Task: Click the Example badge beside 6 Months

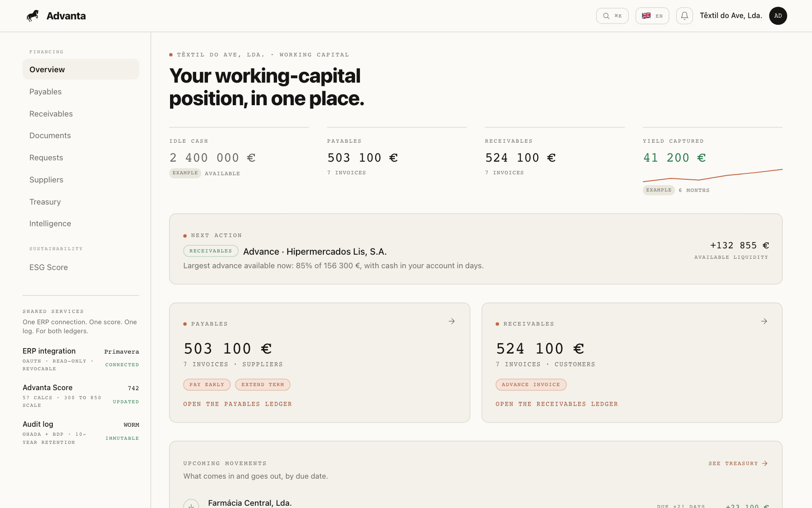Action: [659, 190]
